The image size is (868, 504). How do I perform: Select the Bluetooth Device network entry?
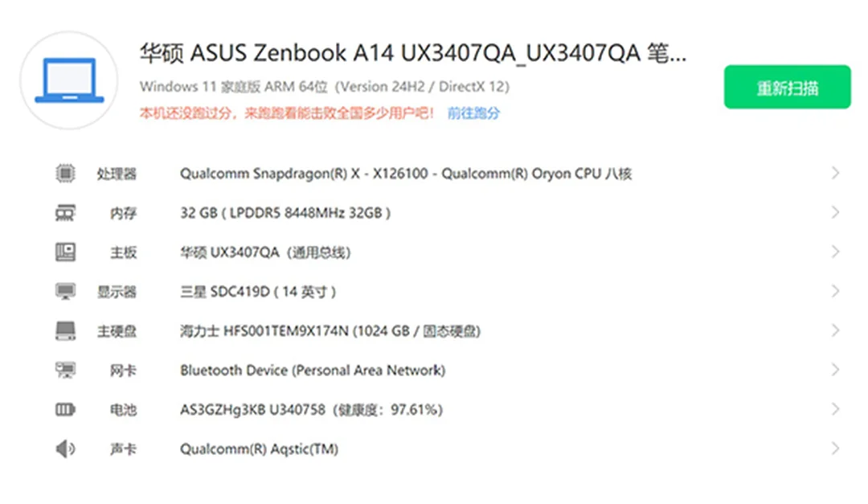[312, 371]
